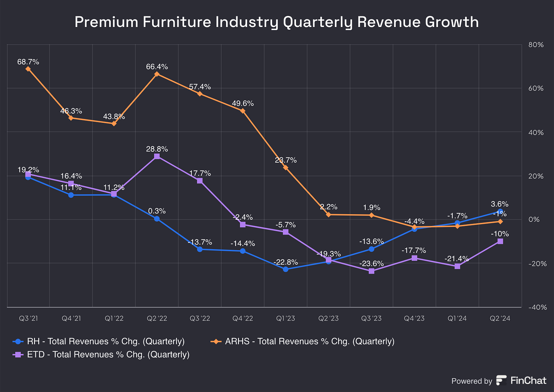Select the ARHS 57.4% data point
This screenshot has width=554, height=392.
(x=200, y=94)
